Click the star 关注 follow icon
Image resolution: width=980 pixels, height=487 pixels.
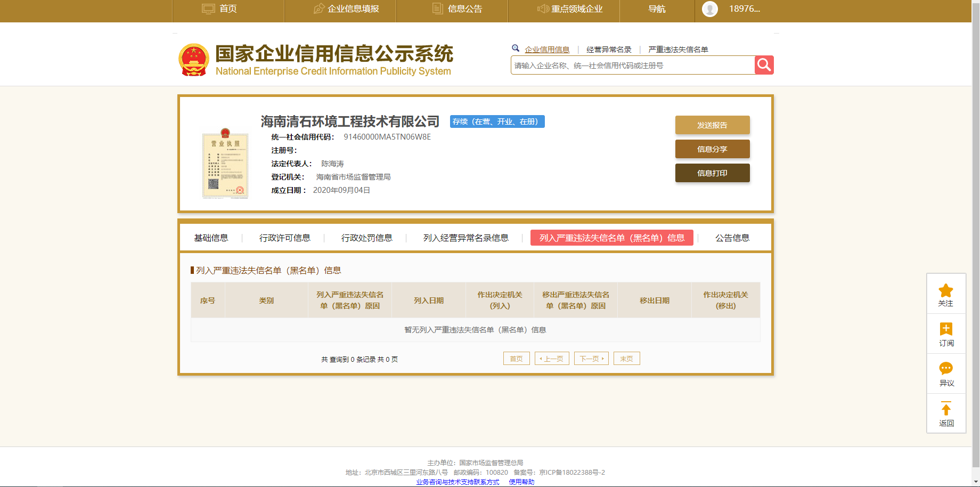pyautogui.click(x=946, y=290)
